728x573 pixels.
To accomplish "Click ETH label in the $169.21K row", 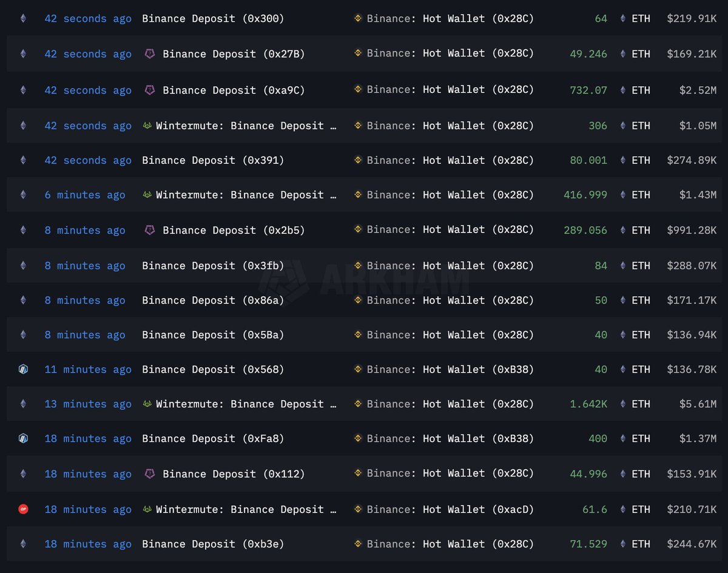I will (x=641, y=54).
